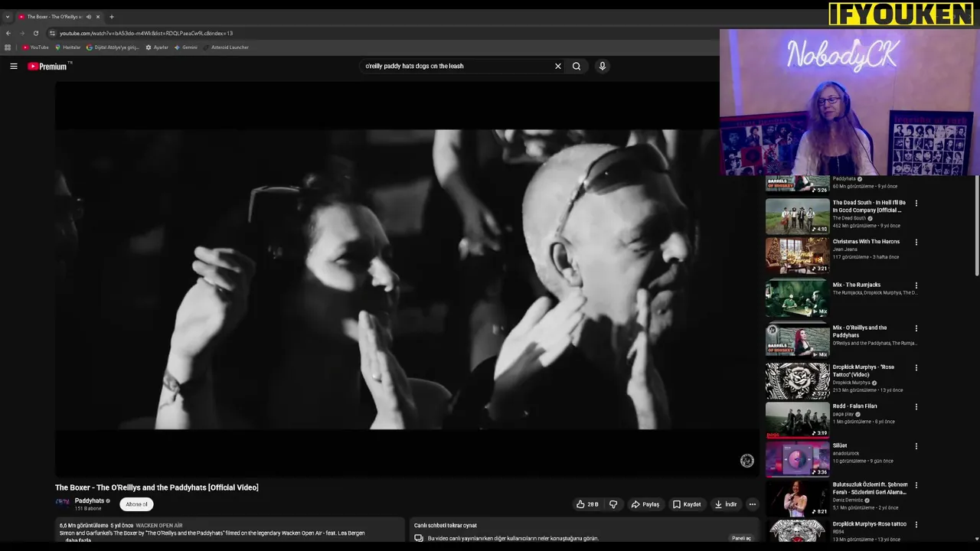This screenshot has width=980, height=551.
Task: Click anadolurock channel name
Action: [846, 454]
